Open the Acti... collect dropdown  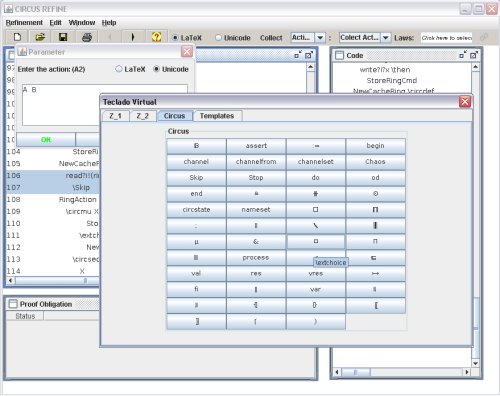click(308, 37)
